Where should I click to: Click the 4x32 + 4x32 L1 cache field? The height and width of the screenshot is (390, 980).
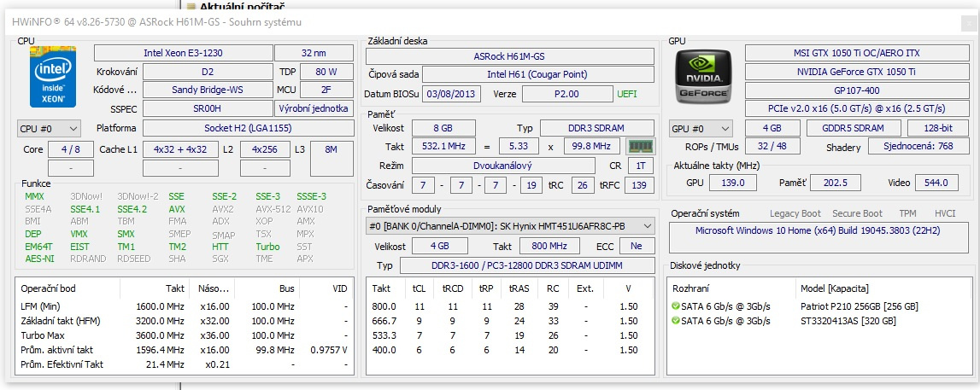[x=180, y=149]
